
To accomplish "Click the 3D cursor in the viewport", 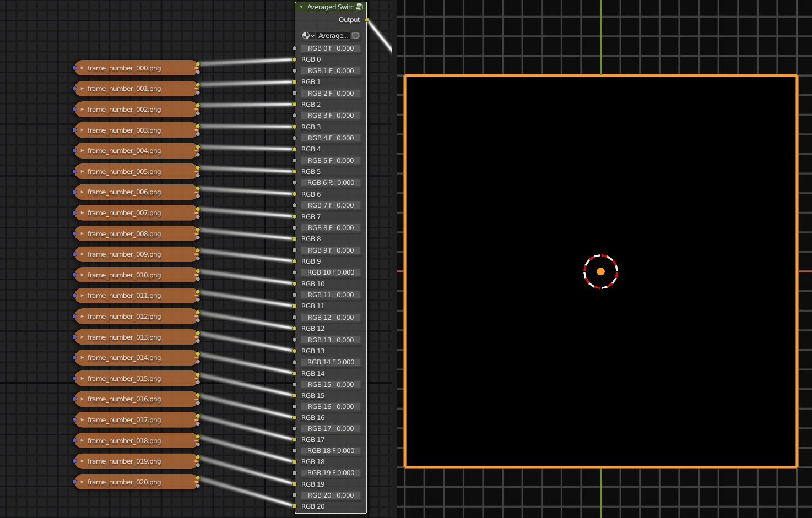I will [600, 271].
